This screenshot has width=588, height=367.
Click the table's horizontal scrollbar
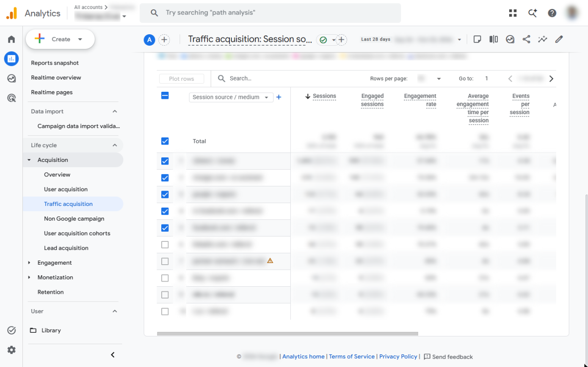[287, 334]
